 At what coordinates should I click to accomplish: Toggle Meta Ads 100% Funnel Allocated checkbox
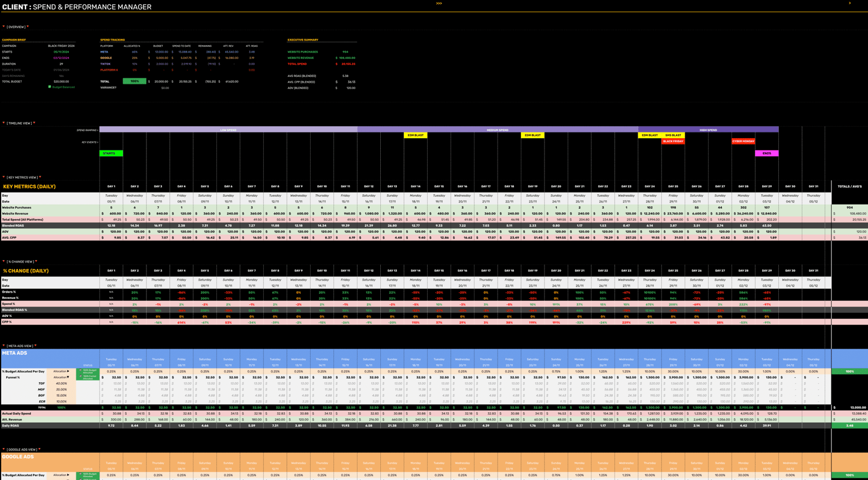[x=80, y=376]
